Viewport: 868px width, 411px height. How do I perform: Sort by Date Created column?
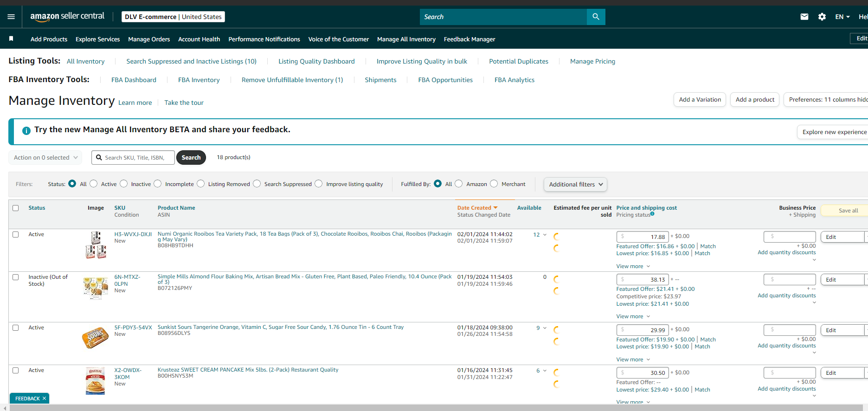477,208
